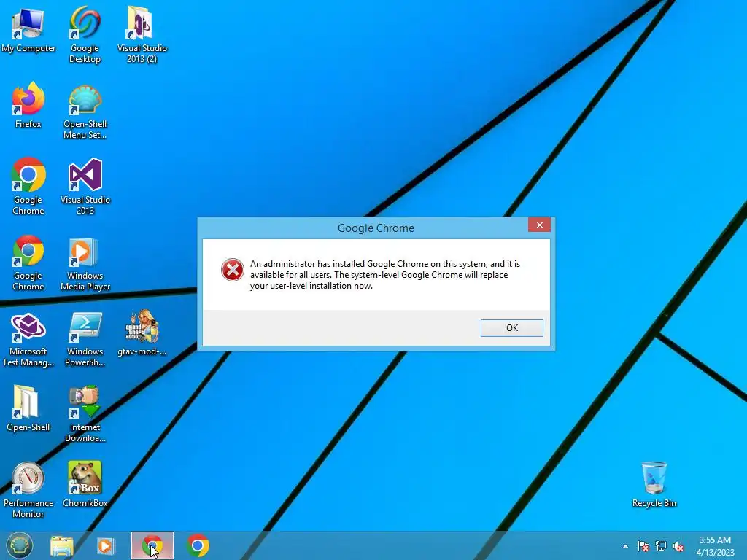
Task: Open File Explorer from the taskbar
Action: pos(62,545)
